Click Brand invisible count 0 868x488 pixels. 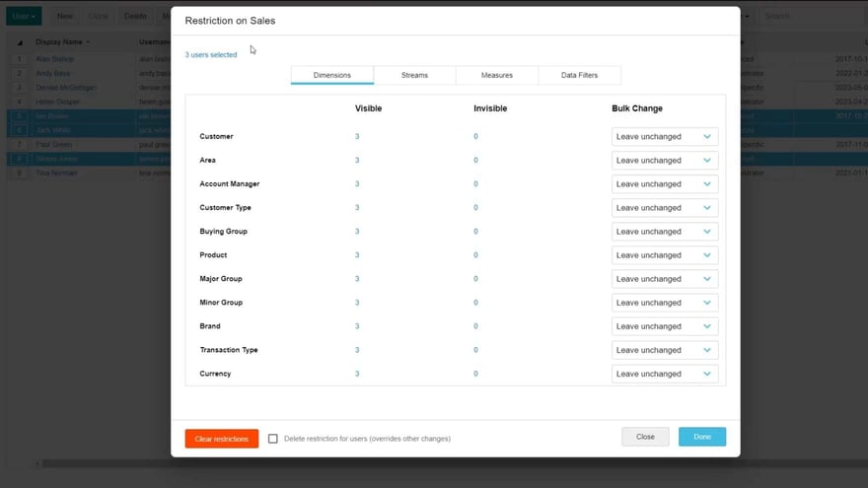(475, 326)
